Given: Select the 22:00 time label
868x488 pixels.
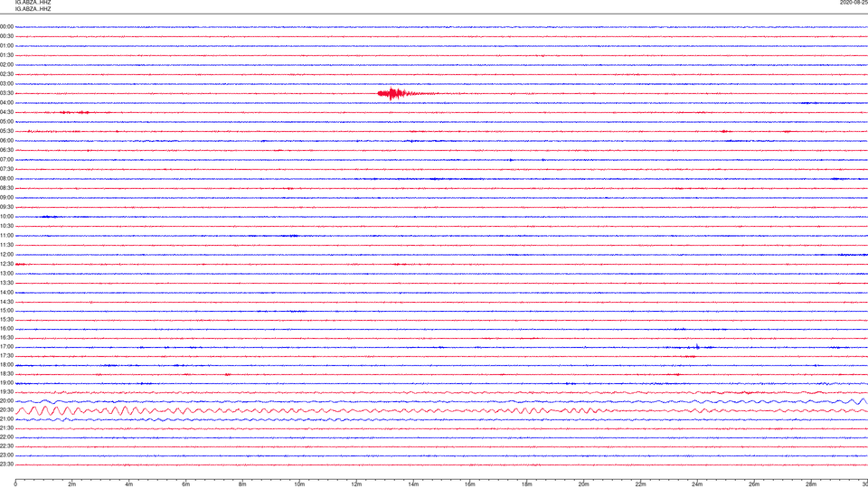Looking at the screenshot, I should pyautogui.click(x=6, y=437).
